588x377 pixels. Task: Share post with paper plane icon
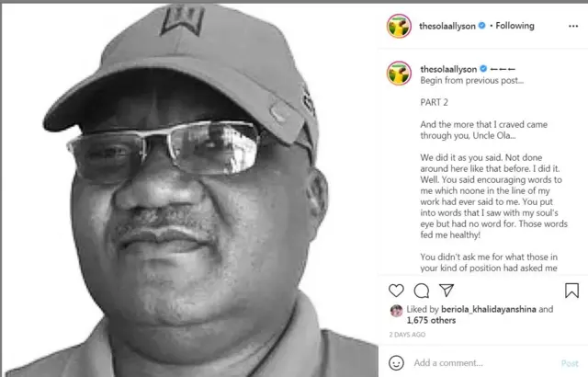point(447,291)
